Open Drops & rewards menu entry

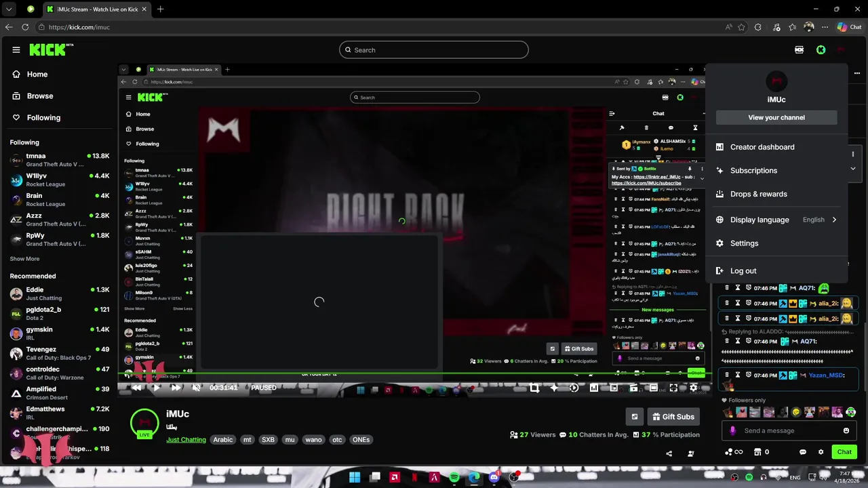(776, 194)
